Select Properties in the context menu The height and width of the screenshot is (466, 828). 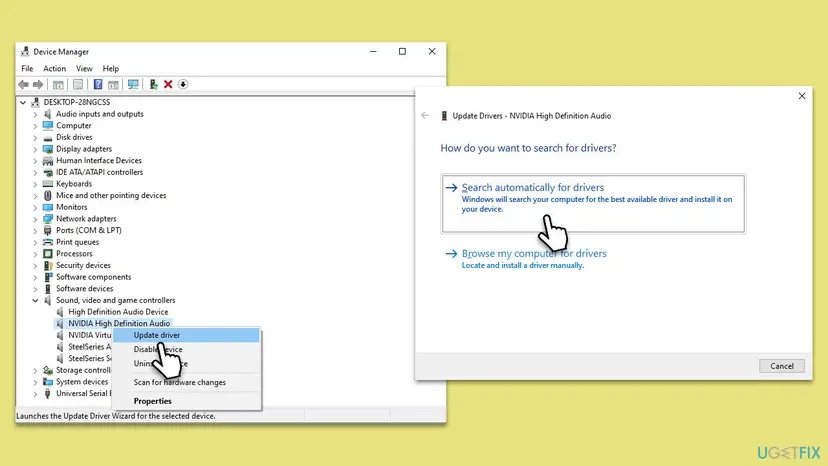pos(186,401)
